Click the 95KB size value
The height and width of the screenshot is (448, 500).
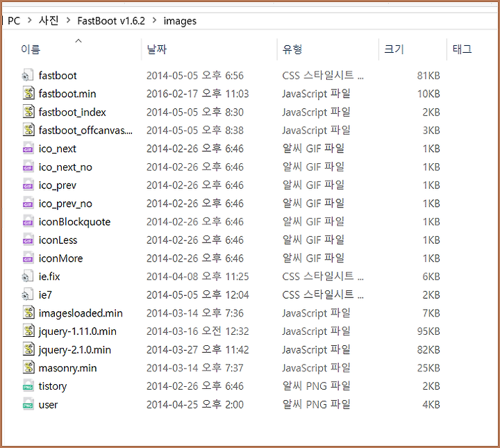[x=428, y=331]
